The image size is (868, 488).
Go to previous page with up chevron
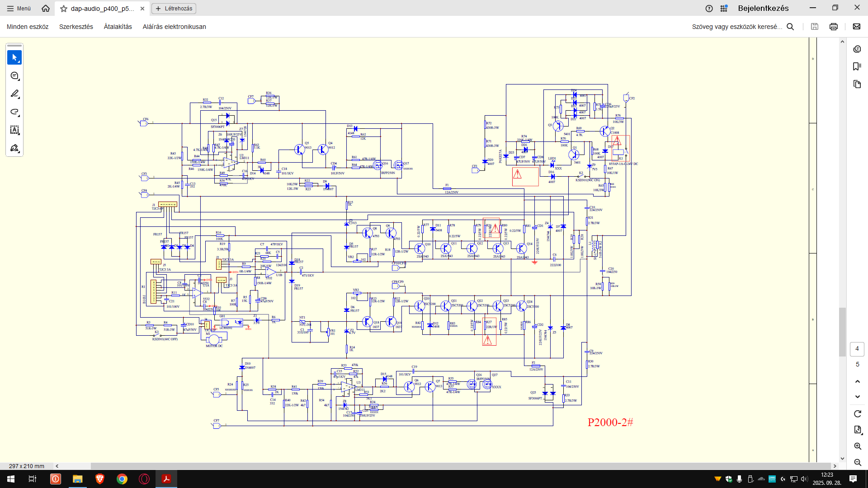[857, 381]
